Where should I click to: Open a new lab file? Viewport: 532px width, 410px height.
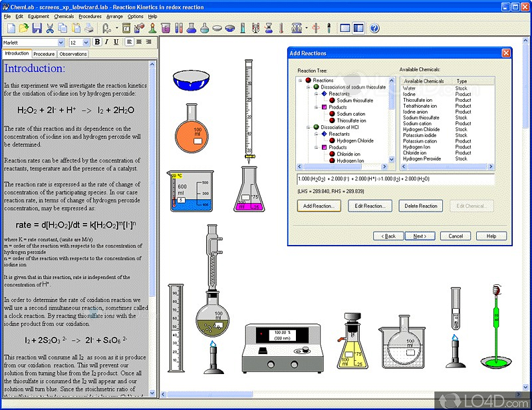click(10, 28)
